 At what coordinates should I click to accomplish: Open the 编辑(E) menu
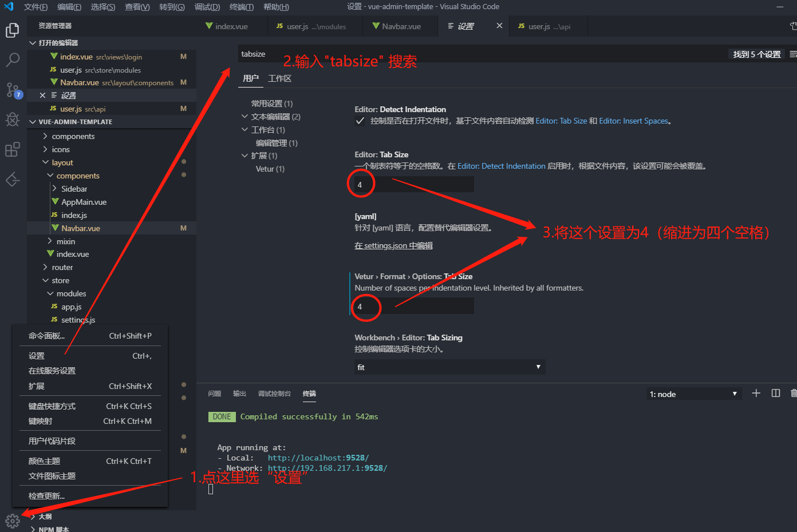(x=69, y=7)
